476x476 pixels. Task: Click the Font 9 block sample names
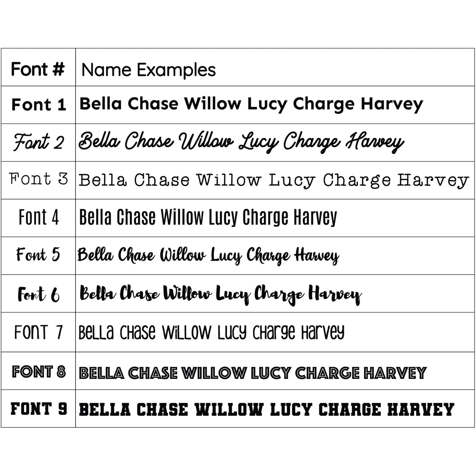267,410
